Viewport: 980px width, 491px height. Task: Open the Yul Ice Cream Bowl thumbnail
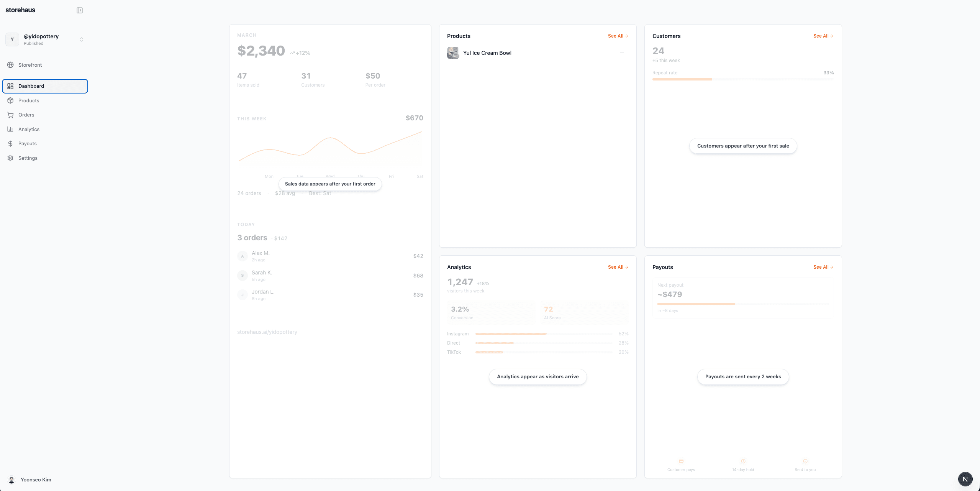(x=453, y=53)
